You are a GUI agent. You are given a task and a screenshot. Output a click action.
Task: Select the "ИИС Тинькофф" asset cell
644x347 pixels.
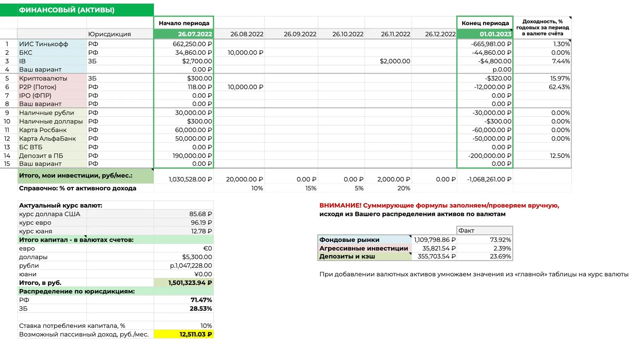click(52, 44)
